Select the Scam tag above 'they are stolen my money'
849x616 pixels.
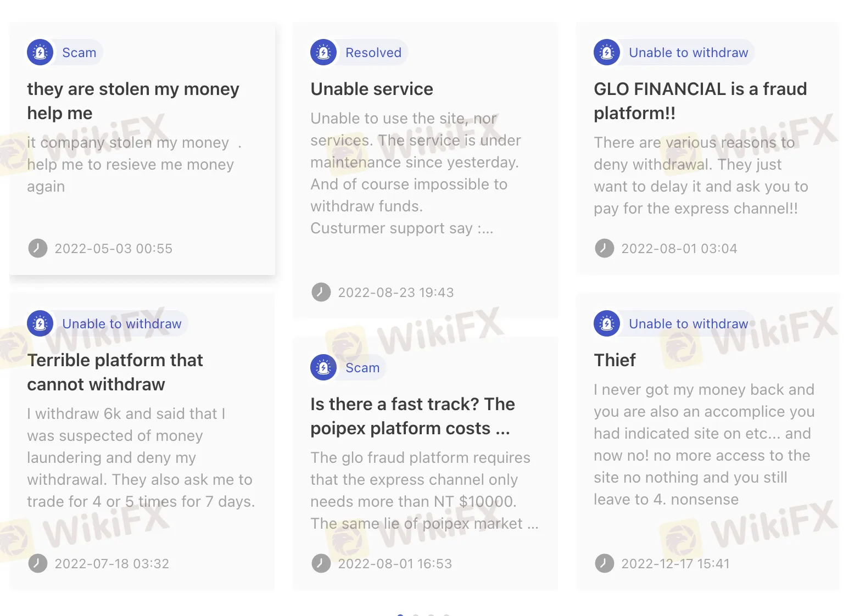[79, 53]
